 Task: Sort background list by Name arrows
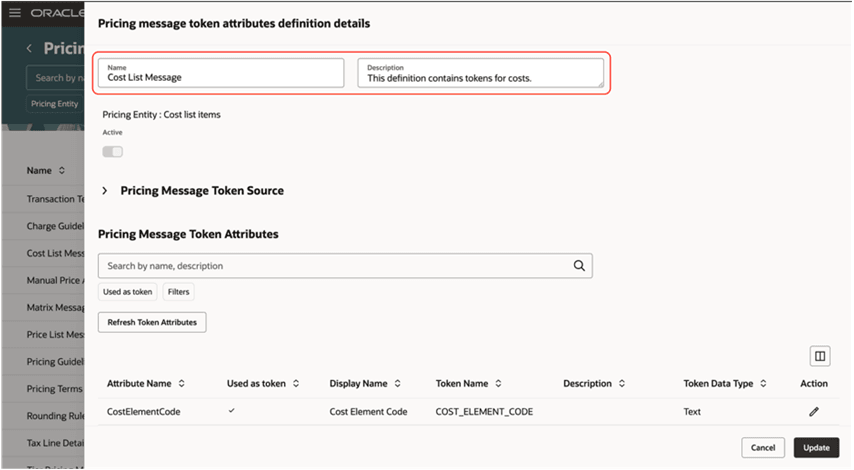62,170
